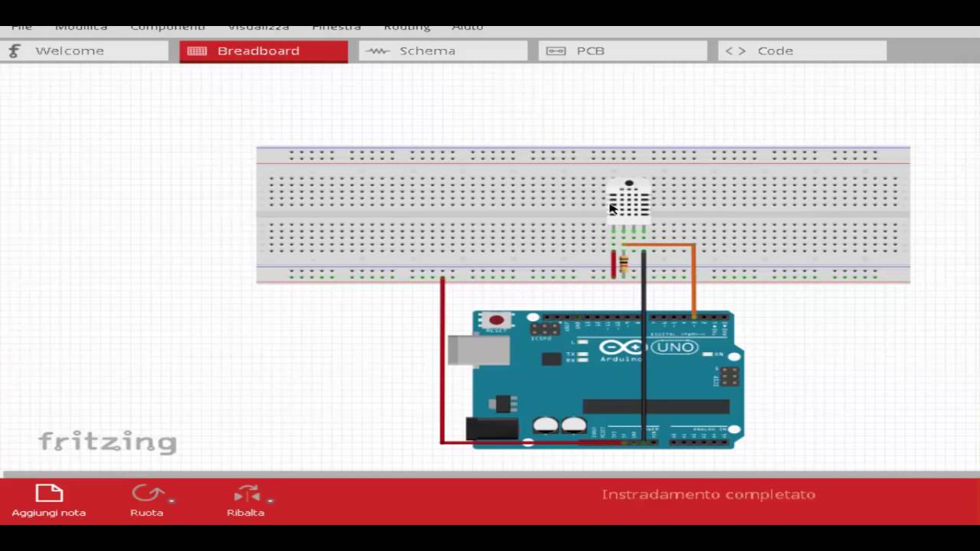
Task: Click the Arduino ICSP header near ON
Action: tap(728, 376)
